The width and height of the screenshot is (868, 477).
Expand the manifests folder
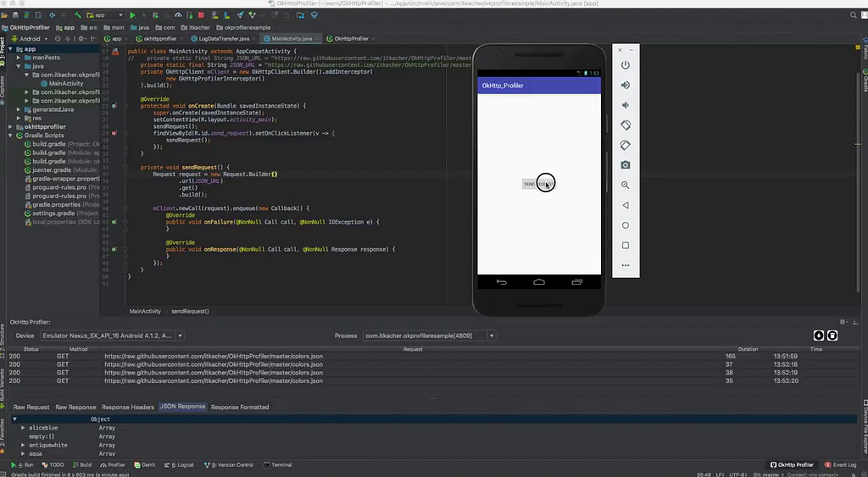coord(19,58)
